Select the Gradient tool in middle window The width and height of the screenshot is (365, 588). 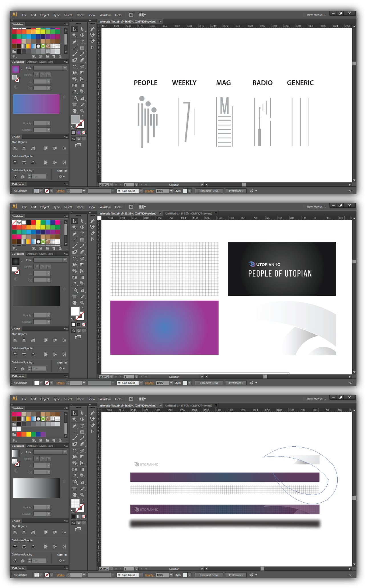pyautogui.click(x=82, y=277)
